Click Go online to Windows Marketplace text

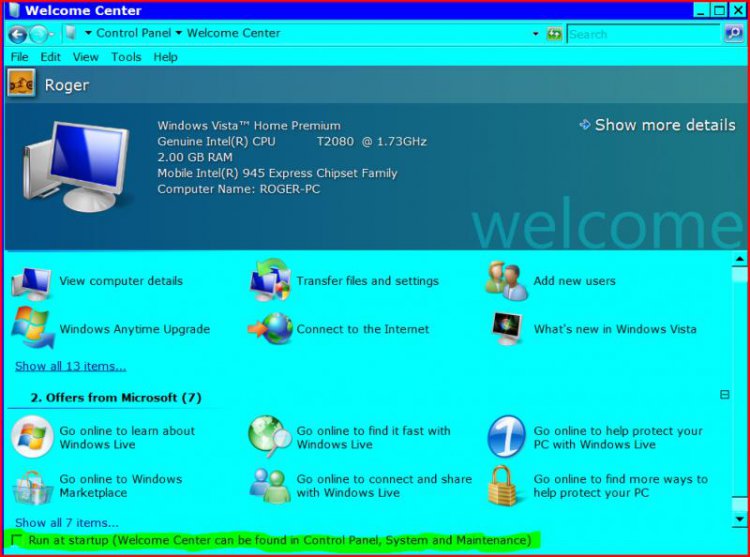click(x=121, y=486)
